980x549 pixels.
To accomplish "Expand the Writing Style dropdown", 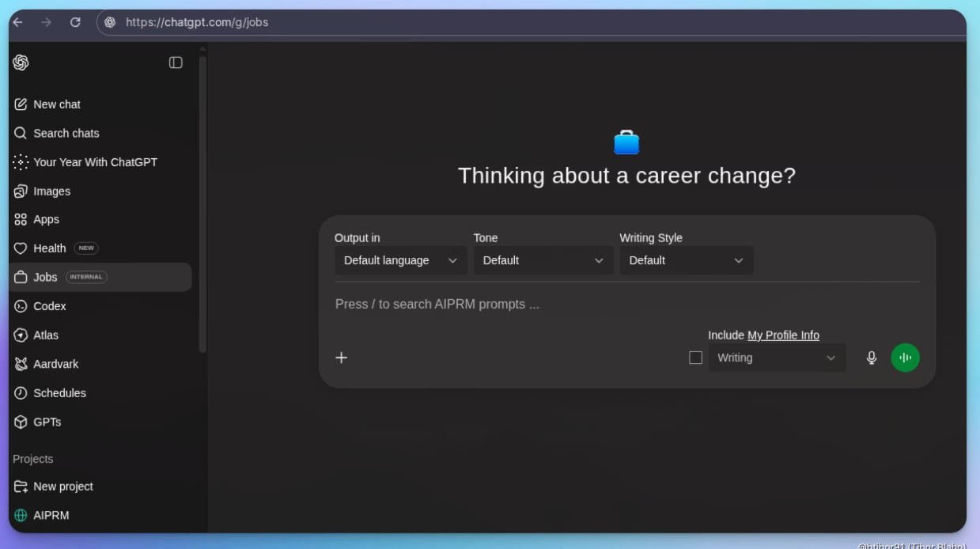I will click(686, 260).
